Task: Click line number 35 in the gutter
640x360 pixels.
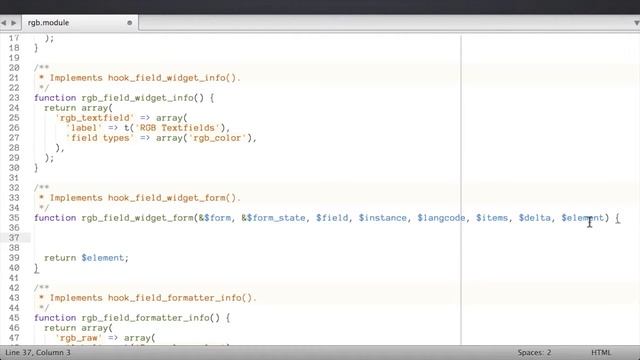Action: [14, 218]
